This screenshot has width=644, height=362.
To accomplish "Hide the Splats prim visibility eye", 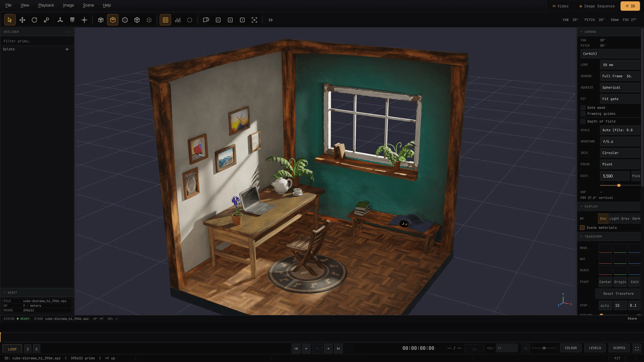I will 67,49.
